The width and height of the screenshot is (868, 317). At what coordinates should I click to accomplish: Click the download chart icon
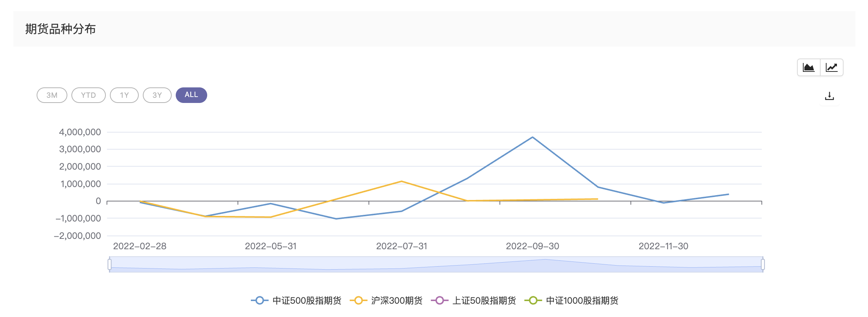[x=830, y=96]
